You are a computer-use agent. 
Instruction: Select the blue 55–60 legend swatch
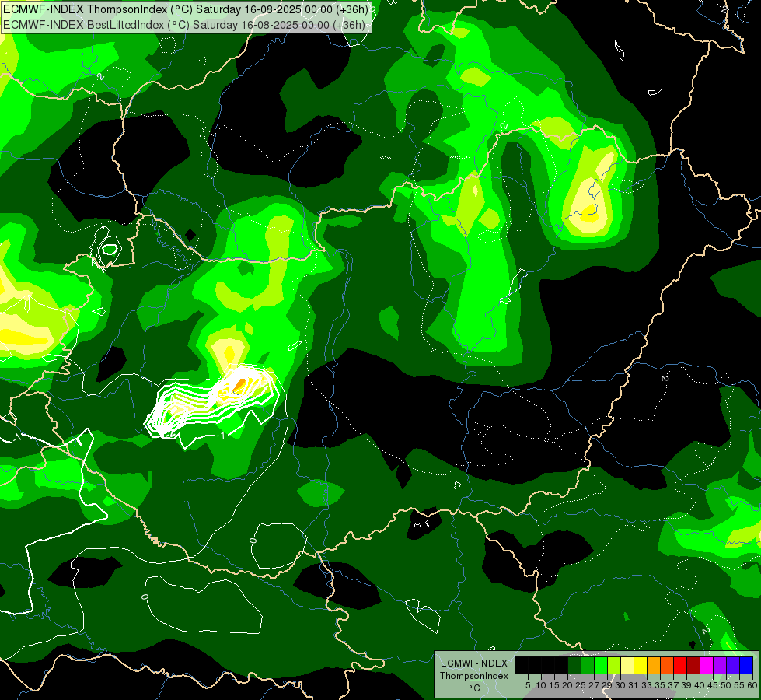click(746, 665)
